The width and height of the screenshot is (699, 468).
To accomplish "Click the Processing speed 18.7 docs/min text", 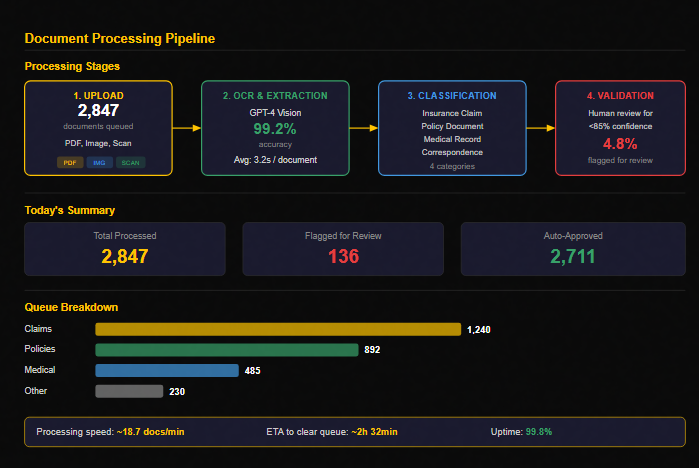I will point(110,432).
